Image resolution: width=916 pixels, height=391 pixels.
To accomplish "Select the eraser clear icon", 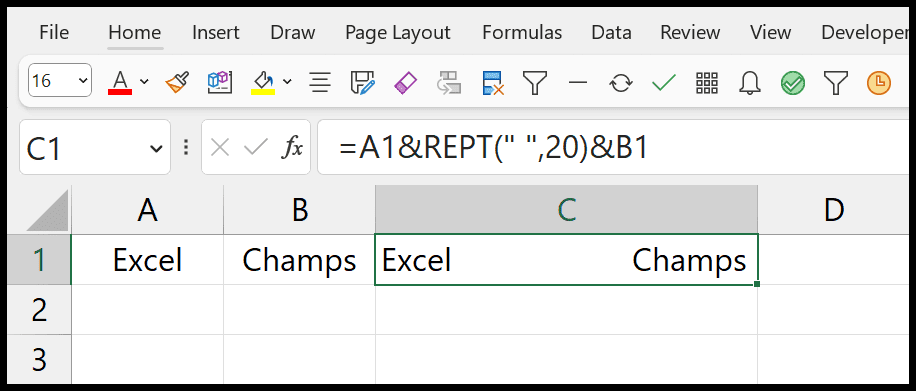I will tap(406, 82).
